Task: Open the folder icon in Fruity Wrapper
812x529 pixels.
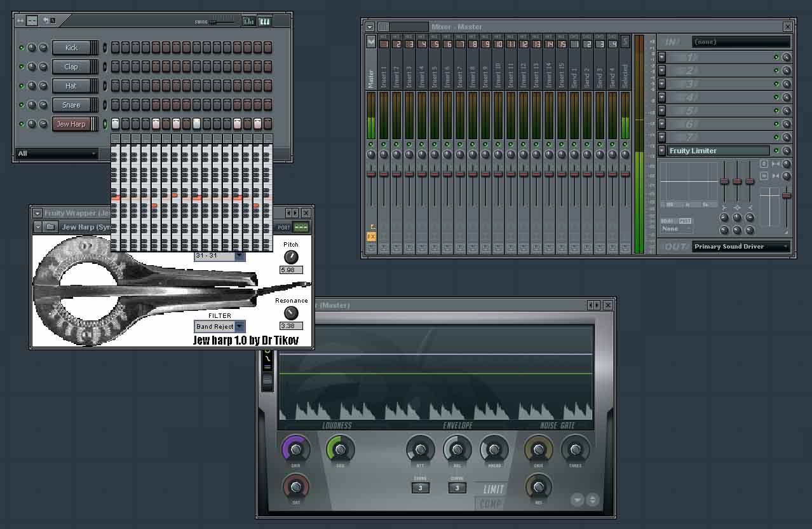Action: tap(51, 227)
